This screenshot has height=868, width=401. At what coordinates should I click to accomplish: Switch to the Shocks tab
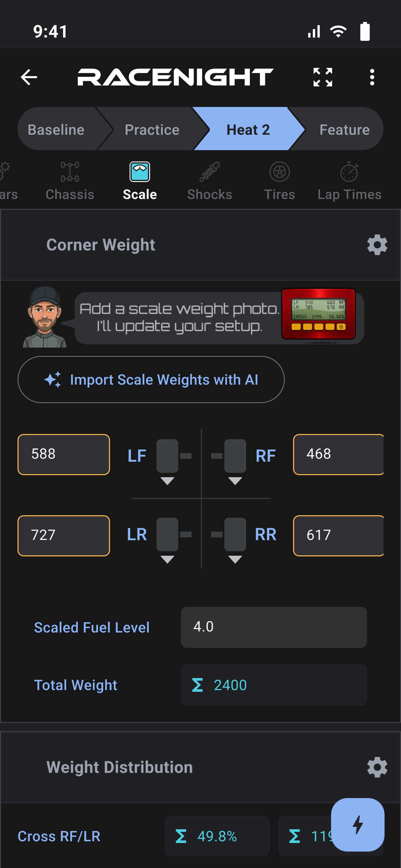click(210, 182)
